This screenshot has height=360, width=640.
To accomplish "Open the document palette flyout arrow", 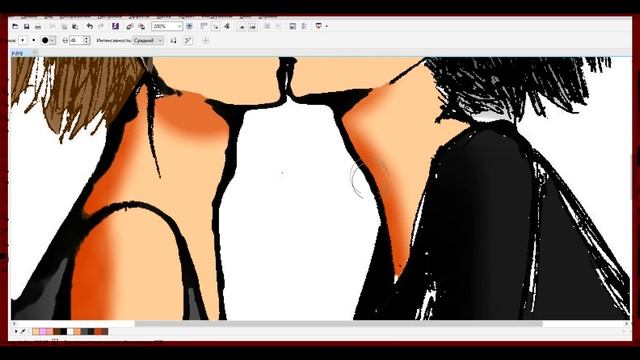I will [16, 331].
